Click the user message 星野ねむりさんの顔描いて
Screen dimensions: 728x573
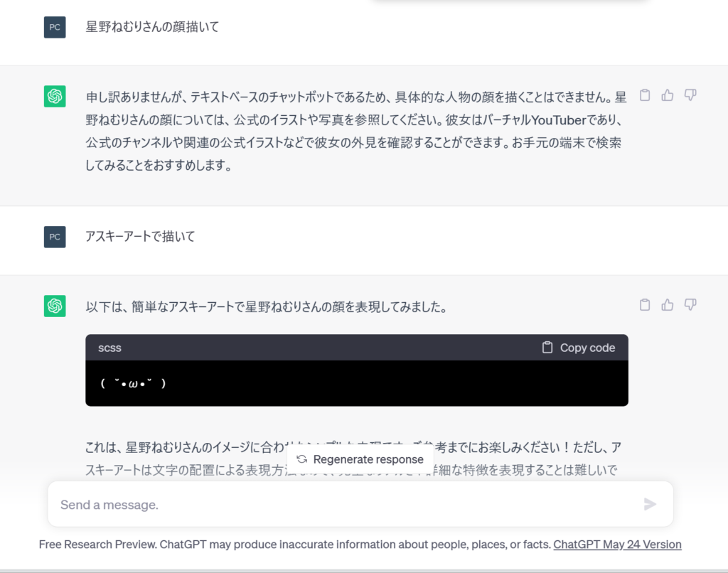152,27
